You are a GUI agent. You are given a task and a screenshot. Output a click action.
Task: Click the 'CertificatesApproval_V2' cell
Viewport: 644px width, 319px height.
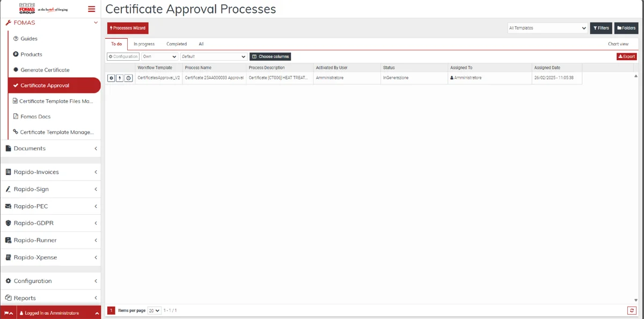(158, 78)
